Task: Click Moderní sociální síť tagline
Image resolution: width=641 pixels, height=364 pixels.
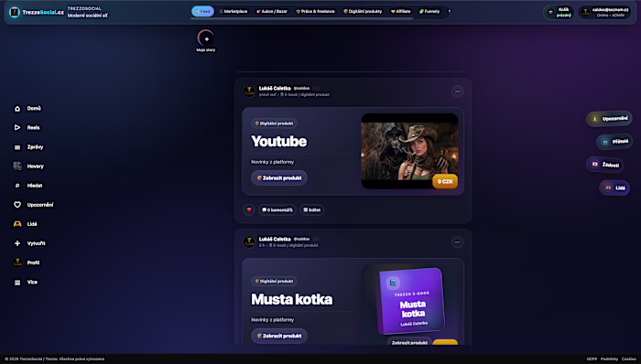Action: (x=88, y=16)
